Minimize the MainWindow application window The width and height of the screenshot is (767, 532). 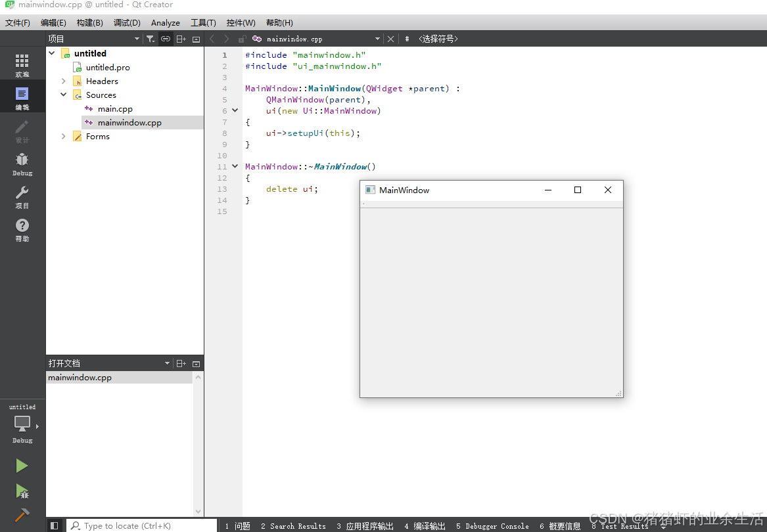pos(548,190)
